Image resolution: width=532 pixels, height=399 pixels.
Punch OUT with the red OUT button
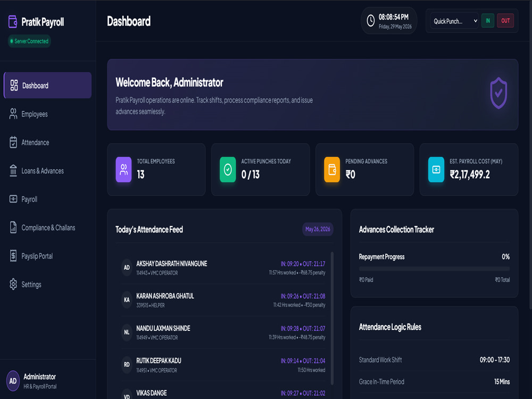(x=505, y=21)
